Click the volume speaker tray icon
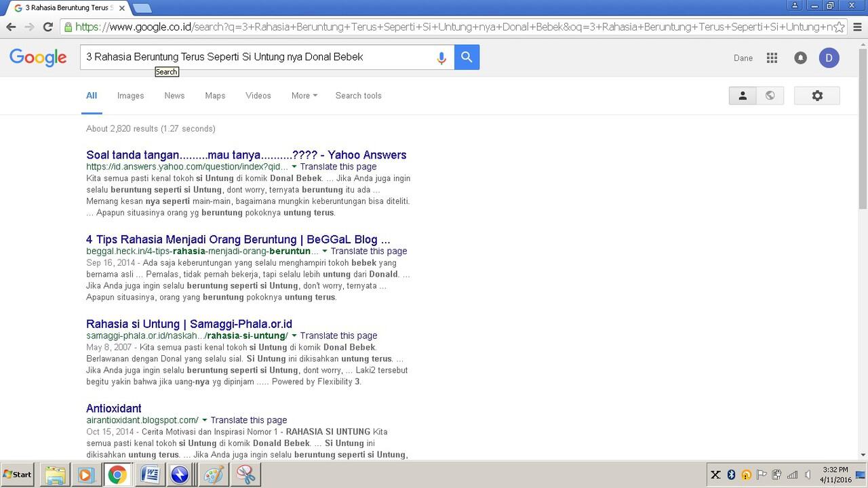868x488 pixels. [807, 475]
